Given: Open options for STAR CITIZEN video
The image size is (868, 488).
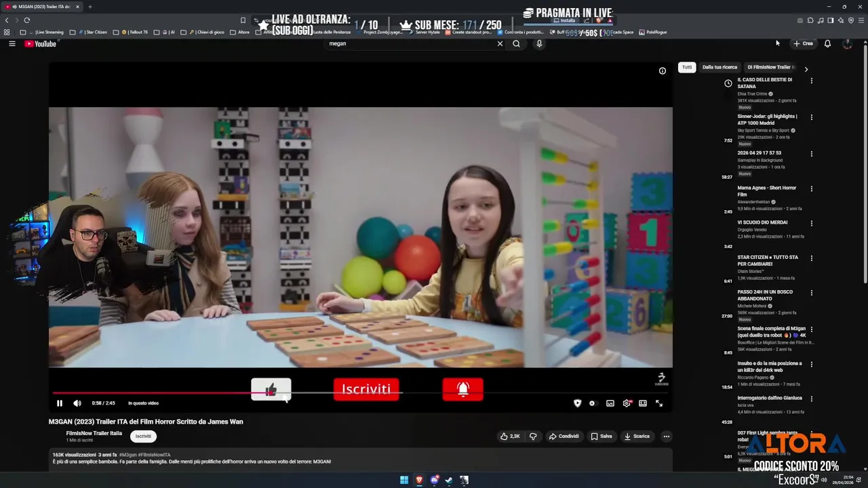Looking at the screenshot, I should tap(811, 258).
